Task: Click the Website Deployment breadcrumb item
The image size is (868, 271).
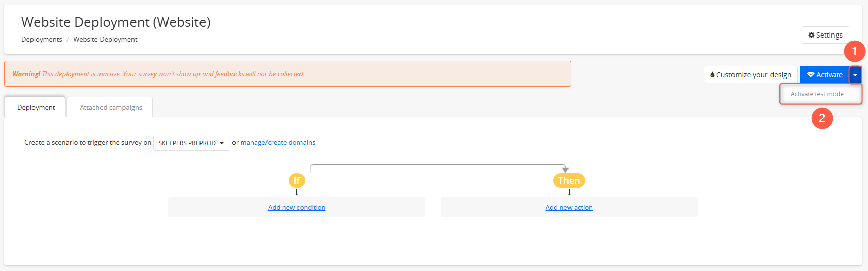Action: [x=105, y=39]
